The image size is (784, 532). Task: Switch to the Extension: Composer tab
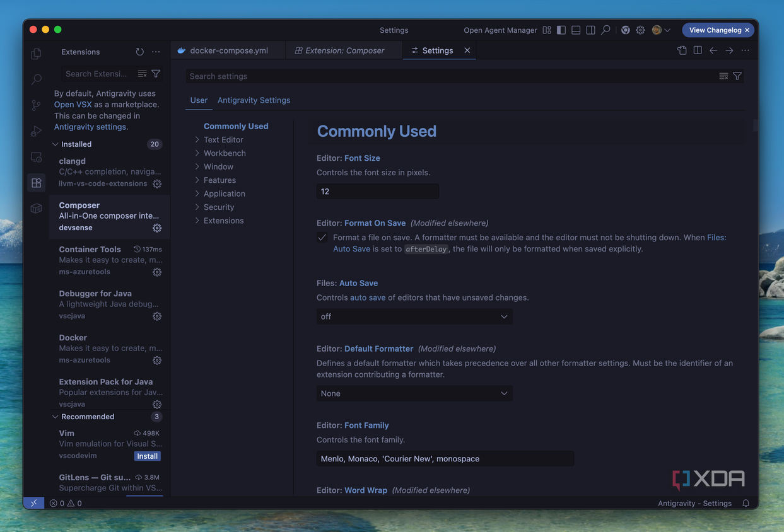pos(344,50)
